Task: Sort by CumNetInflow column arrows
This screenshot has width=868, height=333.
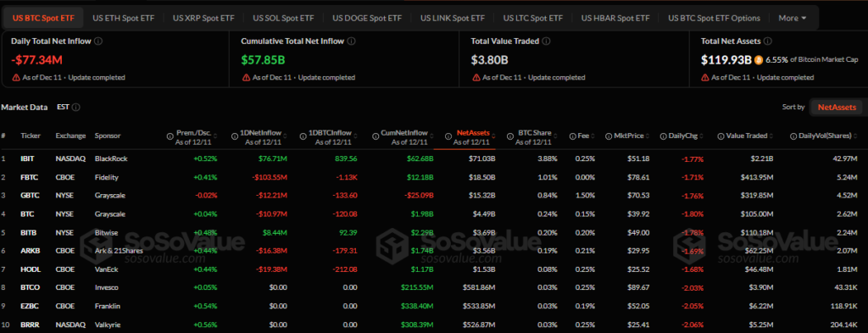Action: point(431,136)
